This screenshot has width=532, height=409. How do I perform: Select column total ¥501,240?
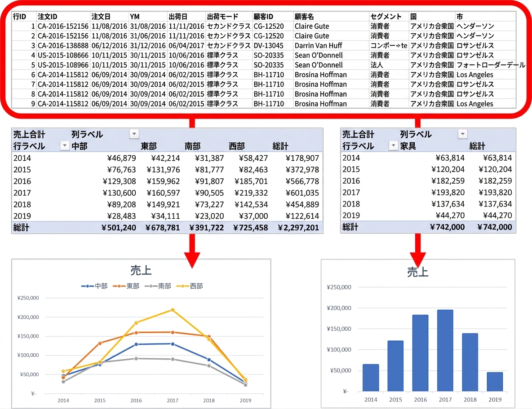point(119,228)
